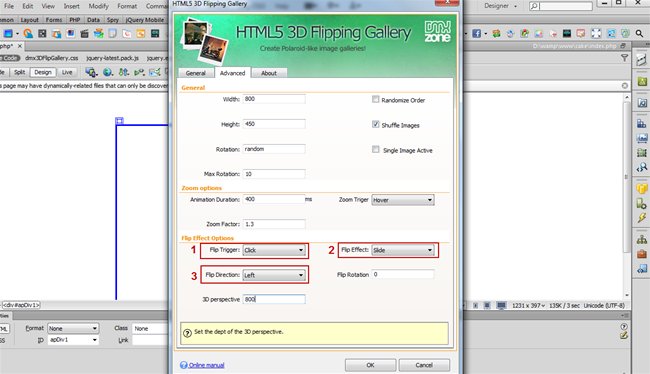
Task: Click the lightning bolt icon in the right sidebar
Action: point(642,218)
